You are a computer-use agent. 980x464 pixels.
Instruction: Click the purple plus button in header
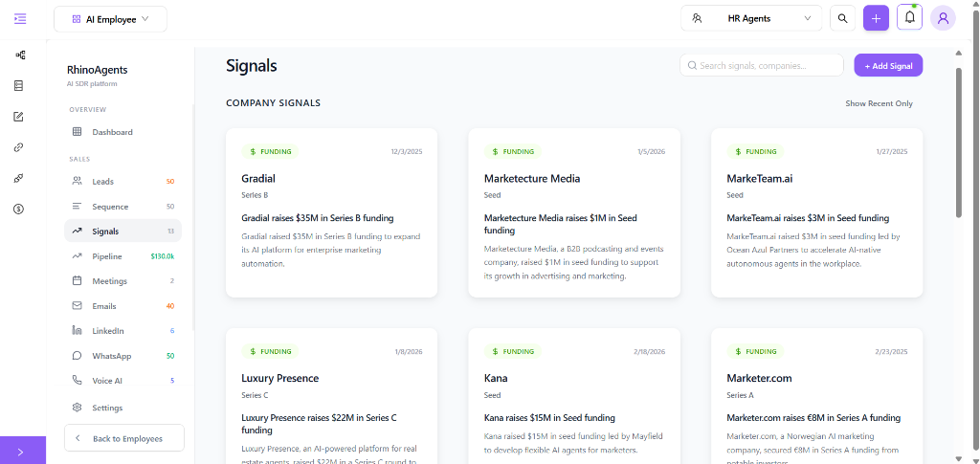pyautogui.click(x=877, y=19)
